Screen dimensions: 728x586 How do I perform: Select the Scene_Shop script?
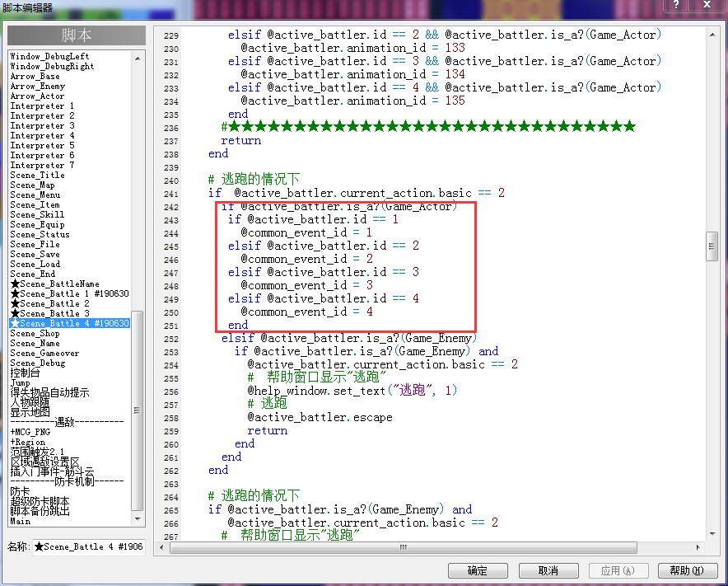(35, 333)
